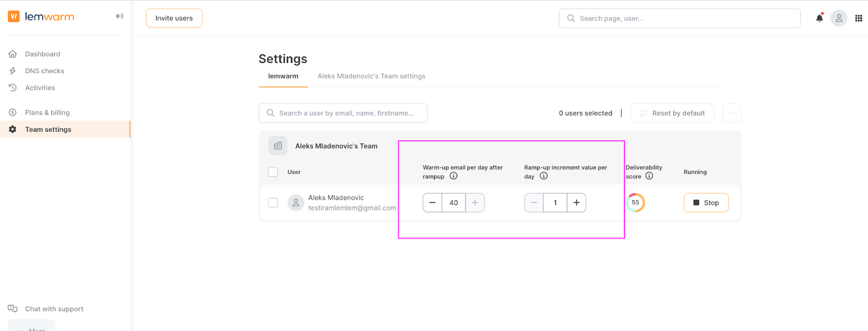Go to Plans & billing

coord(47,113)
